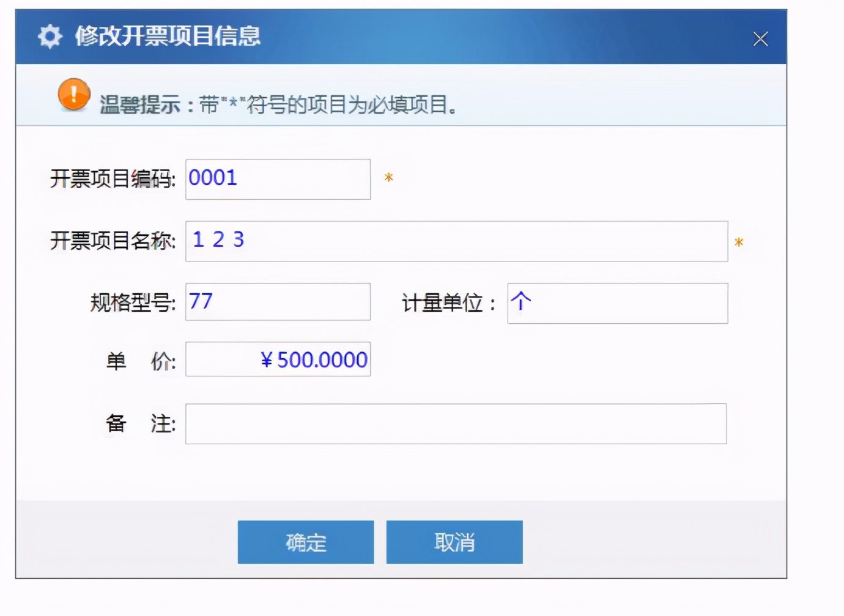844x616 pixels.
Task: Click the 开票项目编码 label text
Action: pyautogui.click(x=112, y=178)
